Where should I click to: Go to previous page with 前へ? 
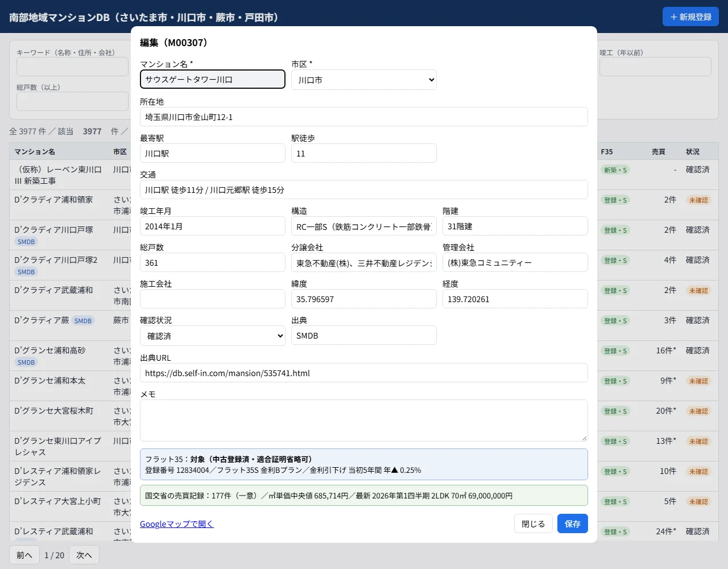point(24,555)
